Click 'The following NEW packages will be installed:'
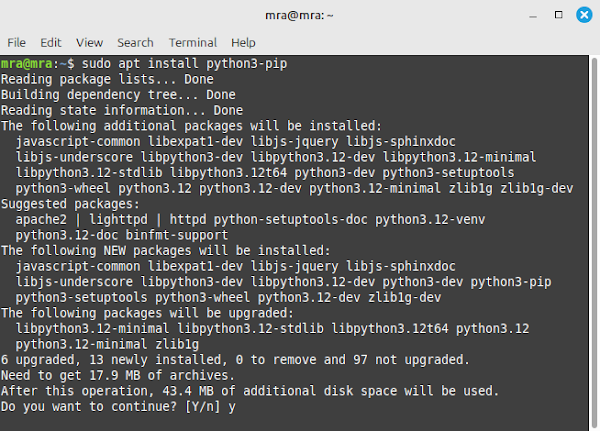Image resolution: width=600 pixels, height=431 pixels. (166, 251)
